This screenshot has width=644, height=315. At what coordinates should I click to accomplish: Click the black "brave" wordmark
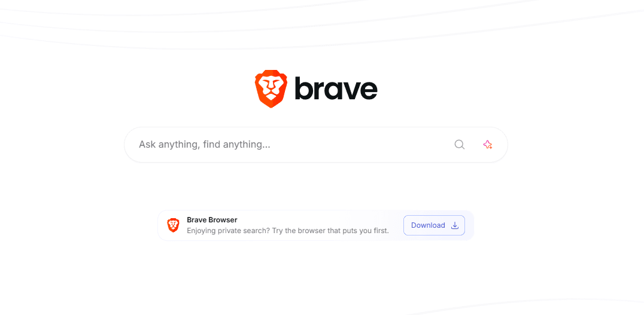point(336,89)
